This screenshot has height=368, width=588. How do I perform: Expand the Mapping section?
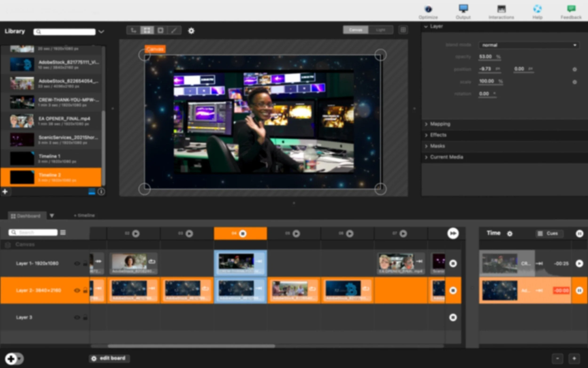point(440,124)
